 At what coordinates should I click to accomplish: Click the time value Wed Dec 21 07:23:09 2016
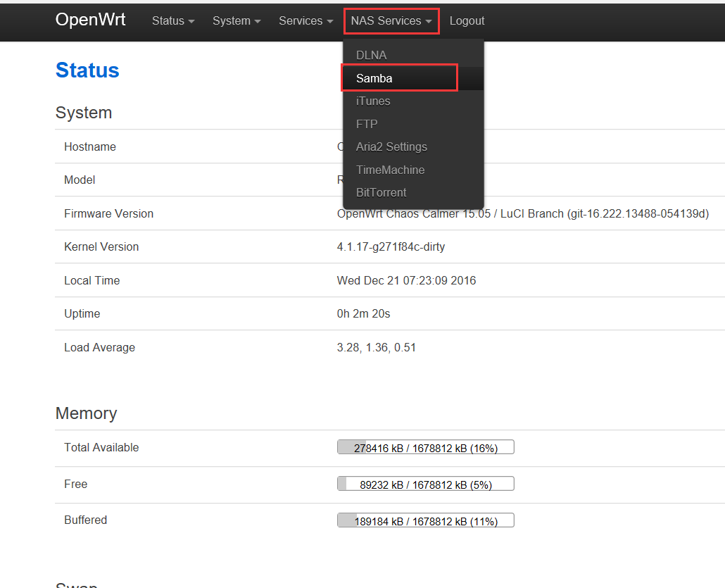pos(406,280)
